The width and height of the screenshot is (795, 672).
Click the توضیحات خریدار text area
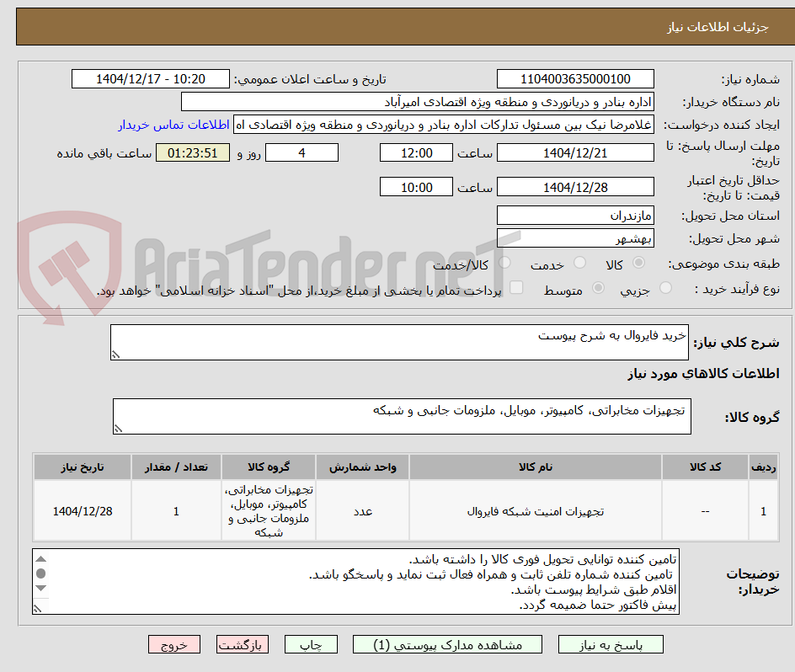[x=356, y=581]
